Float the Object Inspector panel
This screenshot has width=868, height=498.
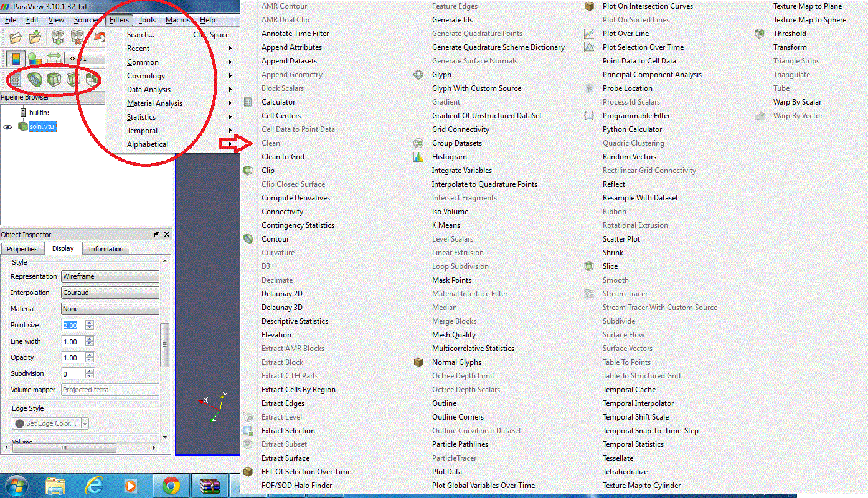[157, 235]
